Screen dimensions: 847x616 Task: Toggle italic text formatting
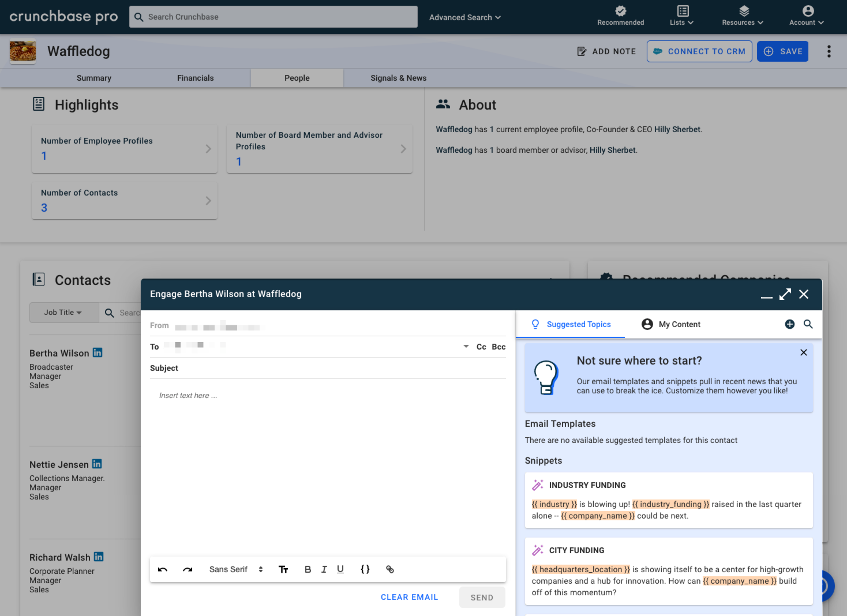click(324, 569)
